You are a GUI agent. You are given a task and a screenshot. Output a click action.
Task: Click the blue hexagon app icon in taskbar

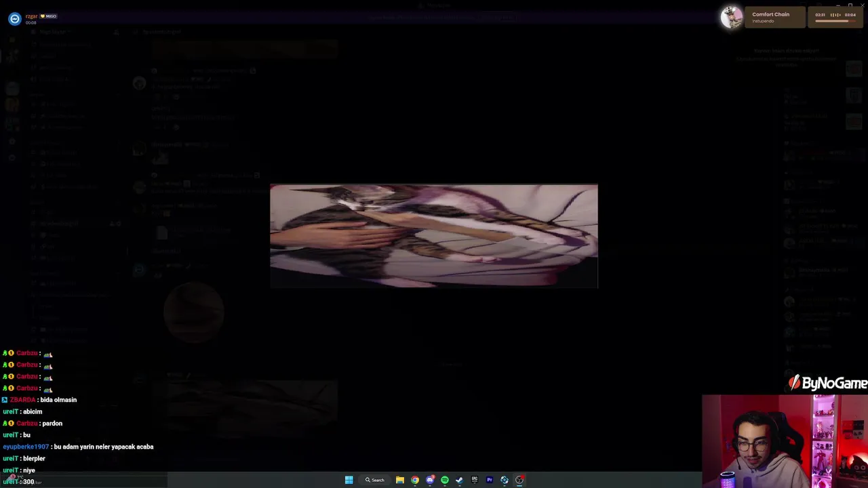[505, 480]
